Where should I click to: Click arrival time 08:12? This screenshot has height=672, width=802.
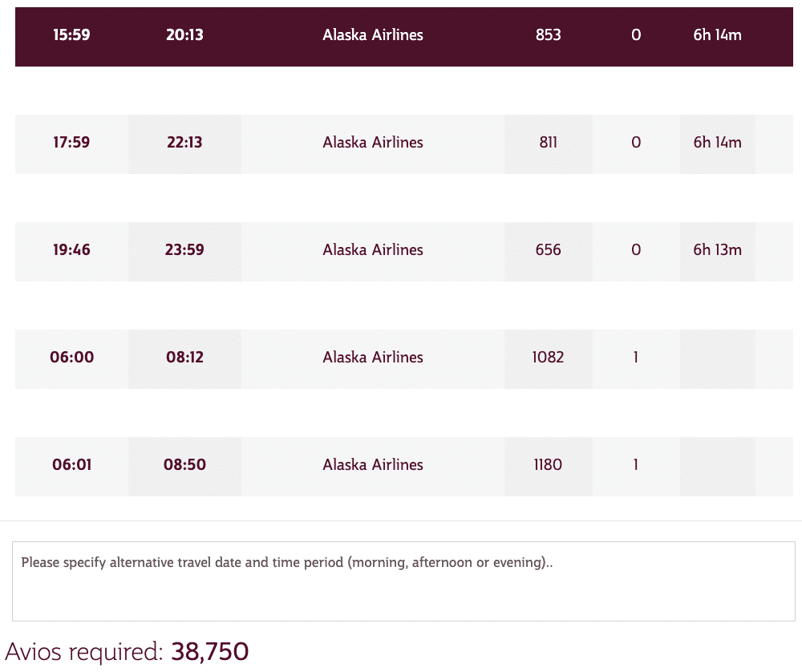pos(184,358)
